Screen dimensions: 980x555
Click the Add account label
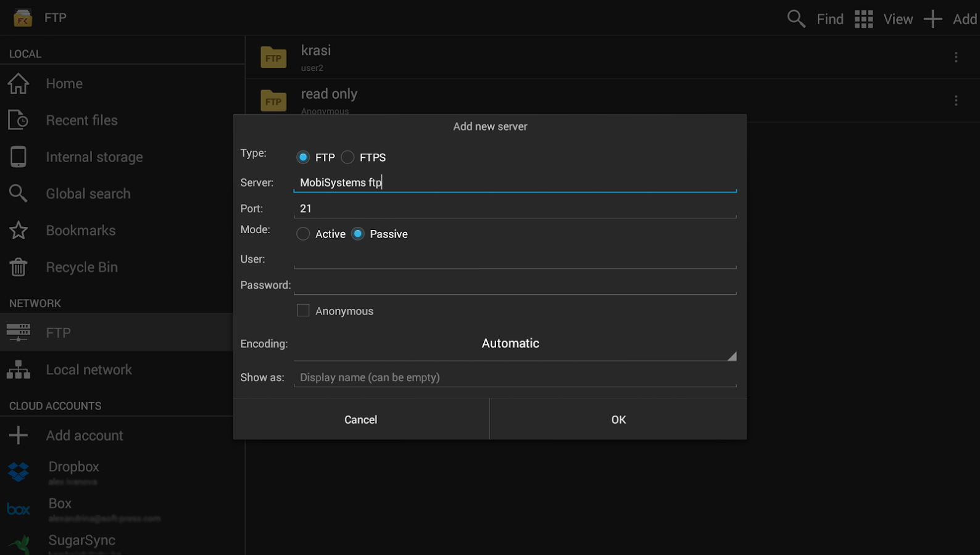coord(85,435)
